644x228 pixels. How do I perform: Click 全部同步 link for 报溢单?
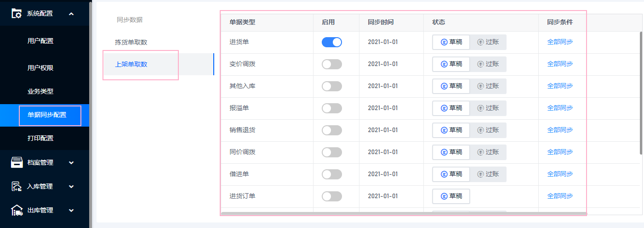click(x=560, y=108)
